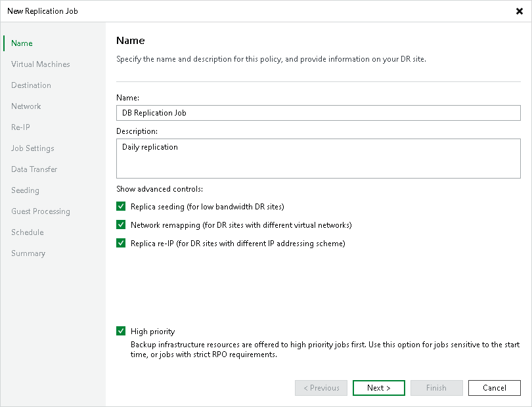Screen dimensions: 532x407
Task: Click the 'Name:' field label
Action: coord(127,98)
